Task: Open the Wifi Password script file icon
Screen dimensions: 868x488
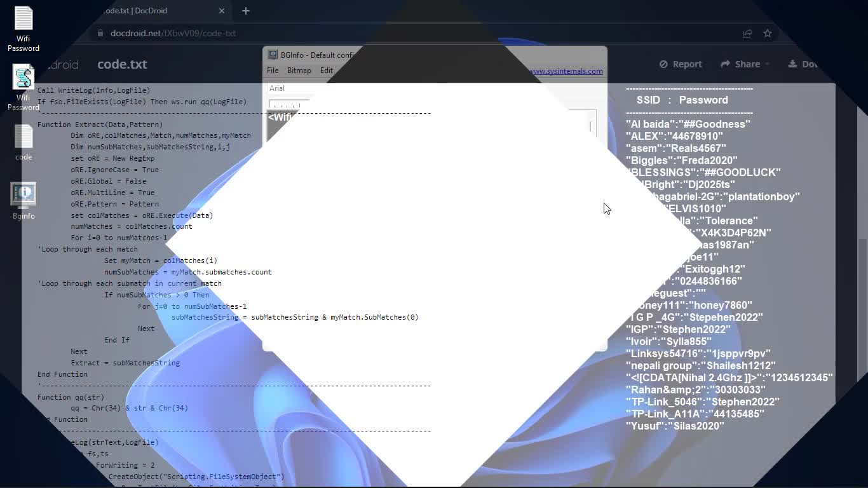Action: coord(24,88)
